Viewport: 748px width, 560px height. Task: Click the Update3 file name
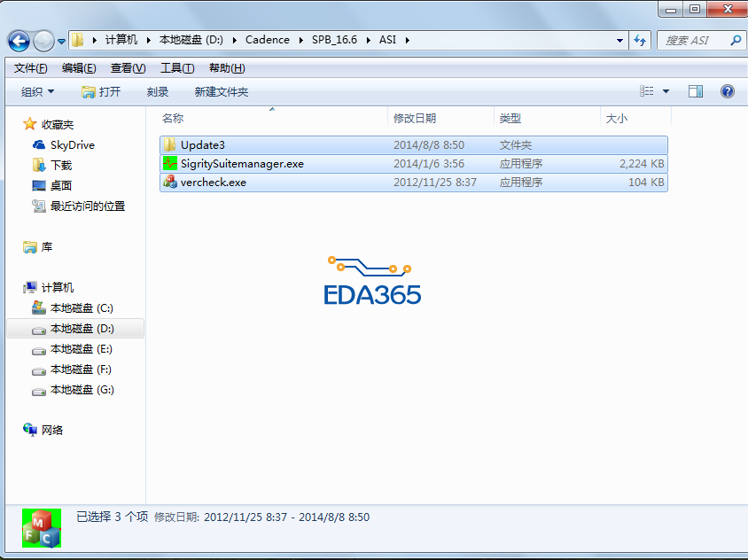pos(203,145)
